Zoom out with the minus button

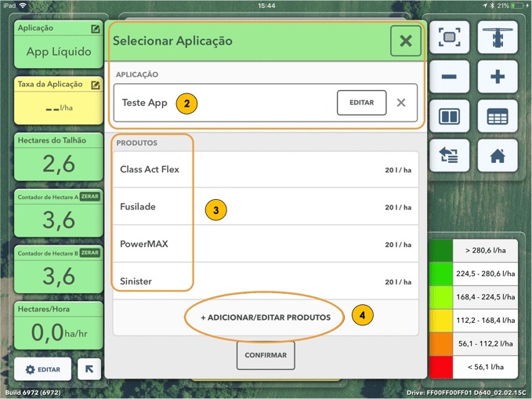pos(454,78)
